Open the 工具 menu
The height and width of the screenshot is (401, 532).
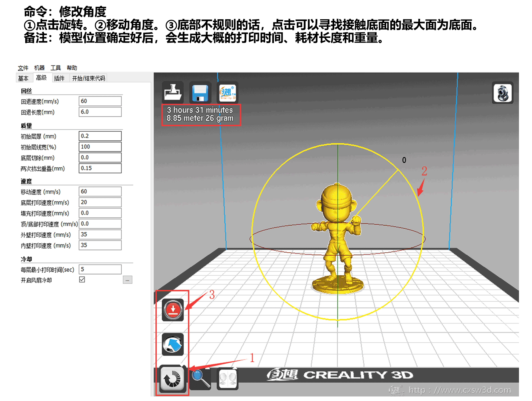[x=56, y=68]
